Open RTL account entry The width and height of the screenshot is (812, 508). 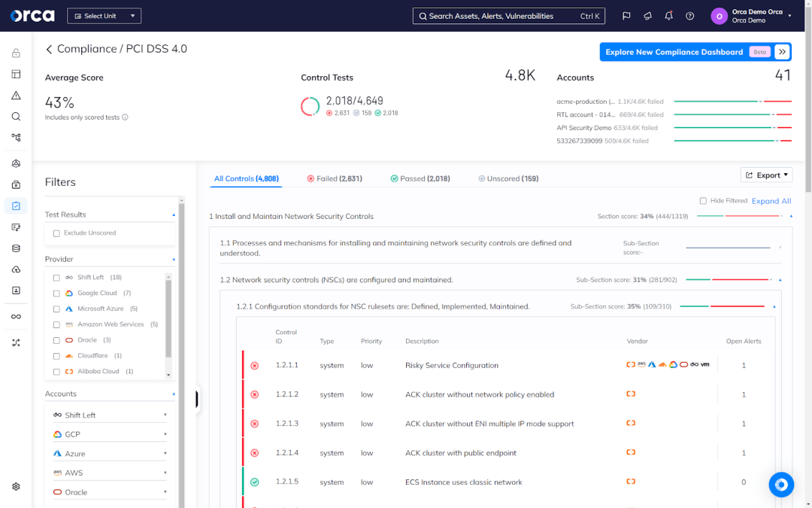pos(673,114)
